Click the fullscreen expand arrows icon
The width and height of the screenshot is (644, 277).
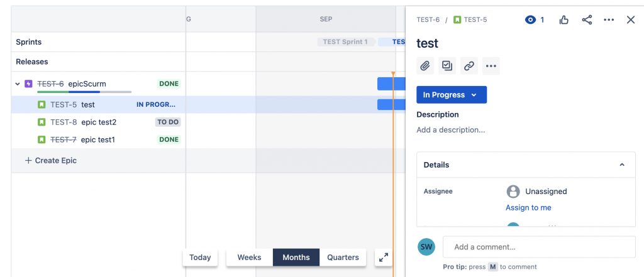pyautogui.click(x=384, y=258)
